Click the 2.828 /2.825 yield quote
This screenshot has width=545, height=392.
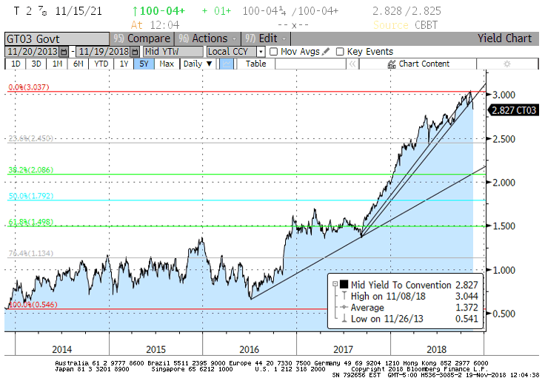tap(407, 11)
